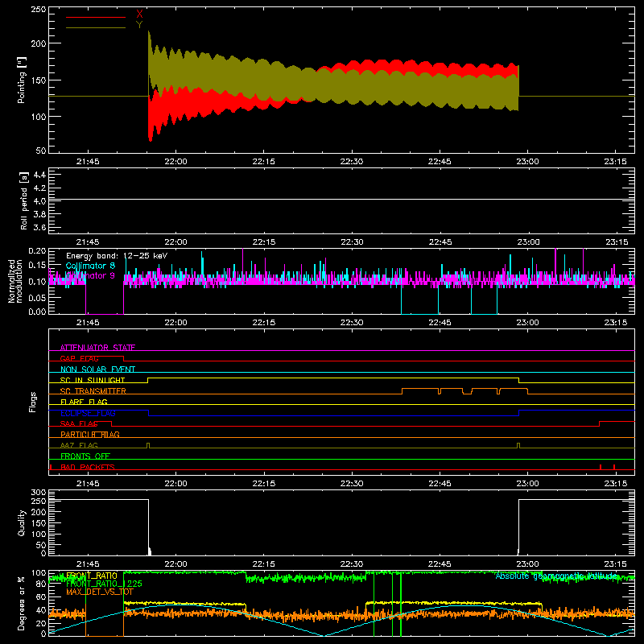Click the white roll period line at 4.0
This screenshot has width=644, height=644.
(x=341, y=199)
